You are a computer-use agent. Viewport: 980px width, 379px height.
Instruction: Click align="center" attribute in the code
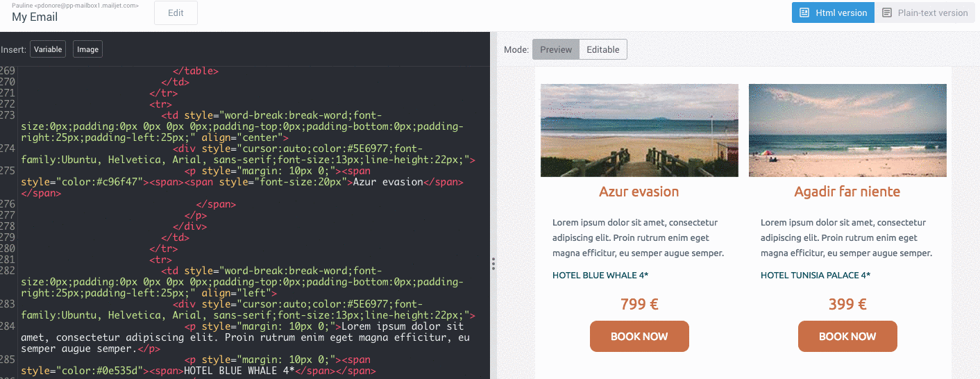tap(242, 137)
